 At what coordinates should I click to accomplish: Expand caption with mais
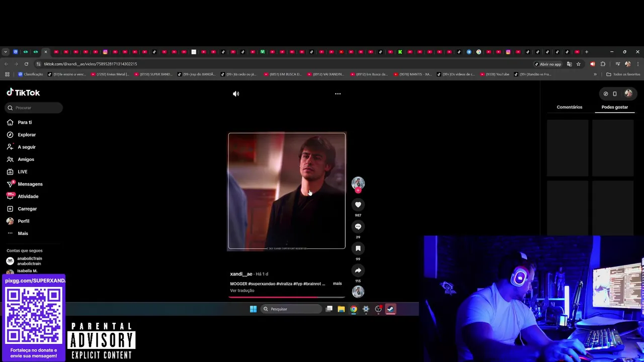tap(337, 284)
